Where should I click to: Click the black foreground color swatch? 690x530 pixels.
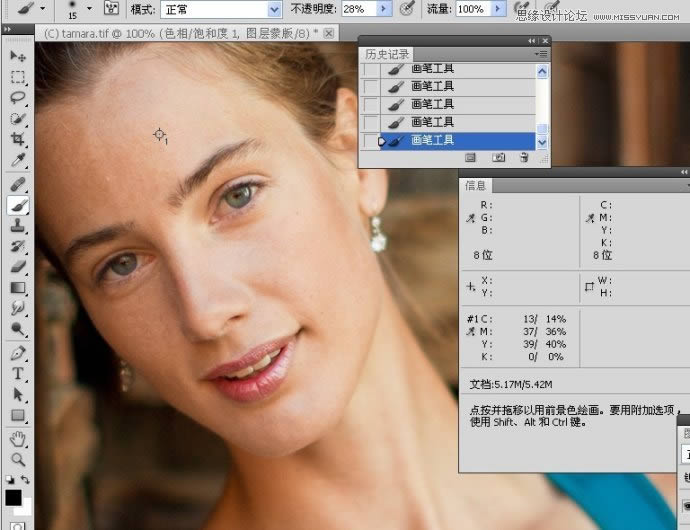(13, 497)
